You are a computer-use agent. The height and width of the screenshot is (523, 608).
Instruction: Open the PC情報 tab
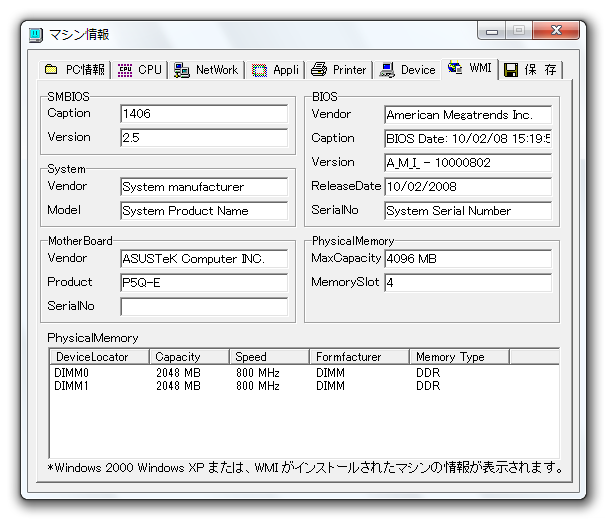[x=75, y=70]
